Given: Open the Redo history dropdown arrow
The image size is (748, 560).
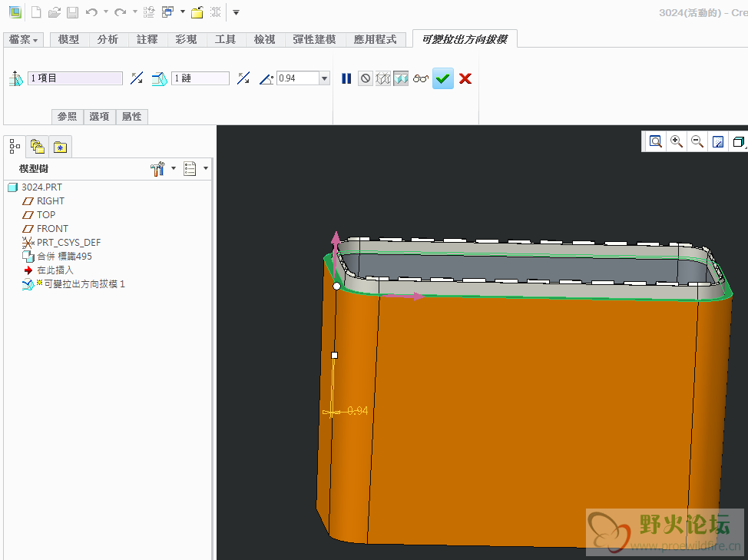Looking at the screenshot, I should tap(134, 12).
